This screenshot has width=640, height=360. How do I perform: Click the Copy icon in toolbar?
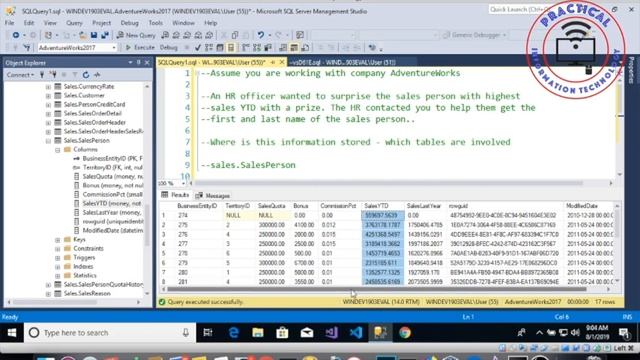click(235, 35)
